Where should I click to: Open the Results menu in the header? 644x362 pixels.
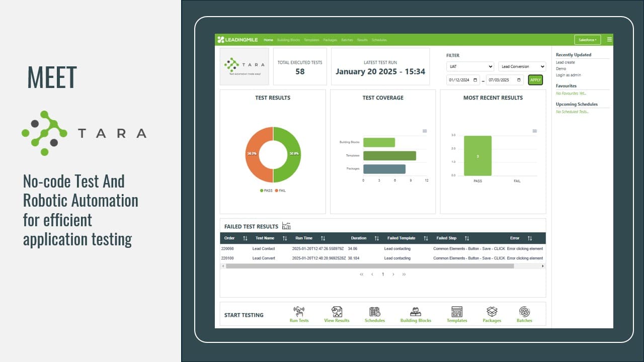pos(362,40)
